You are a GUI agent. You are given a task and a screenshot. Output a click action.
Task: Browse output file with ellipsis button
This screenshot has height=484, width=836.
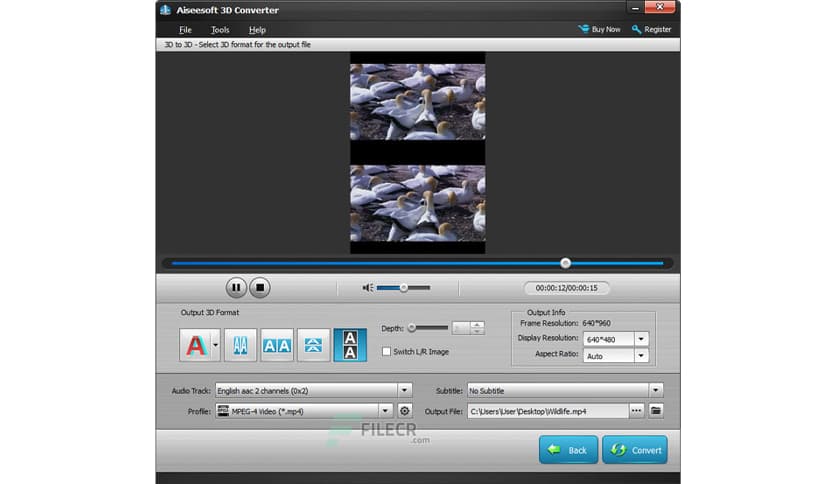tap(636, 411)
